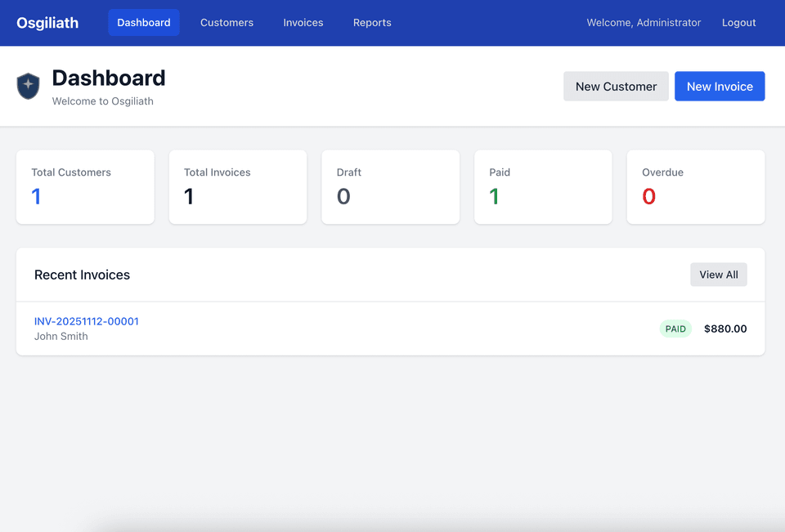785x532 pixels.
Task: Select the Osgiliath brand name in navbar
Action: click(x=47, y=23)
